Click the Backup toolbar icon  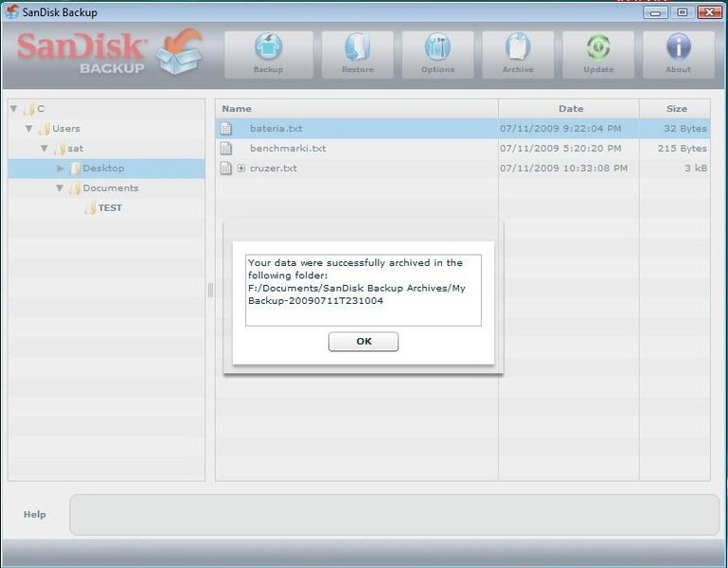(268, 55)
